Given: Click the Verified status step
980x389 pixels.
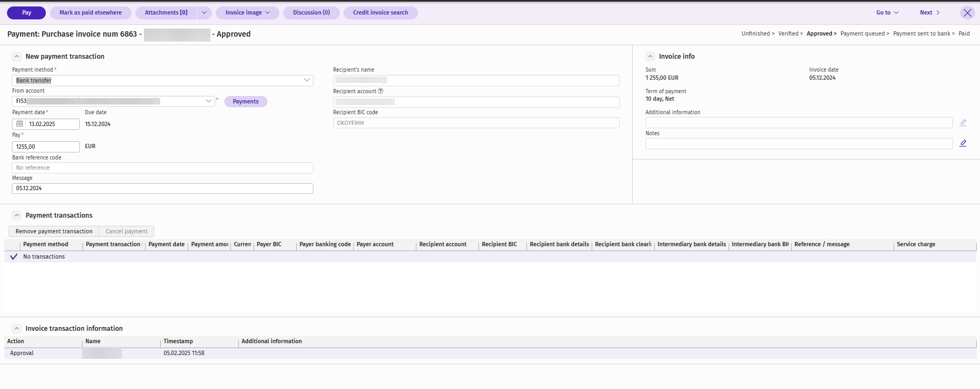Looking at the screenshot, I should [788, 33].
